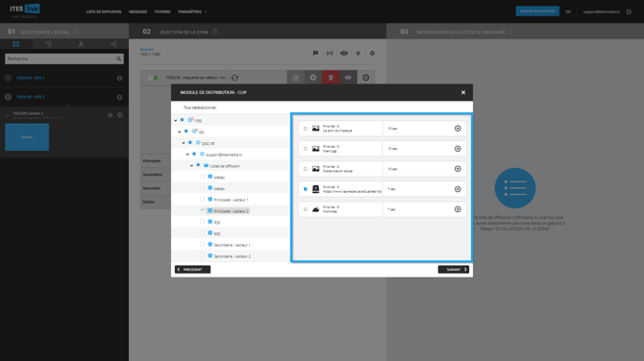Click the plus icon in zone toolbar
Image resolution: width=644 pixels, height=361 pixels.
click(359, 53)
